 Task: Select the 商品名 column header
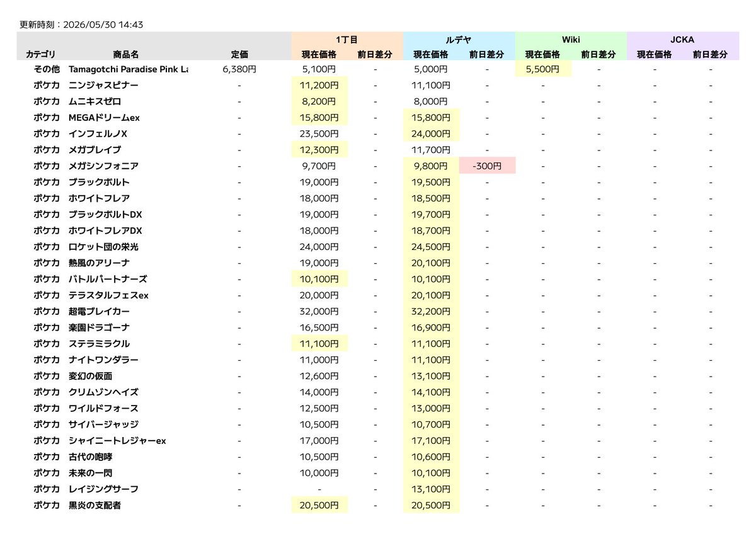coord(126,55)
